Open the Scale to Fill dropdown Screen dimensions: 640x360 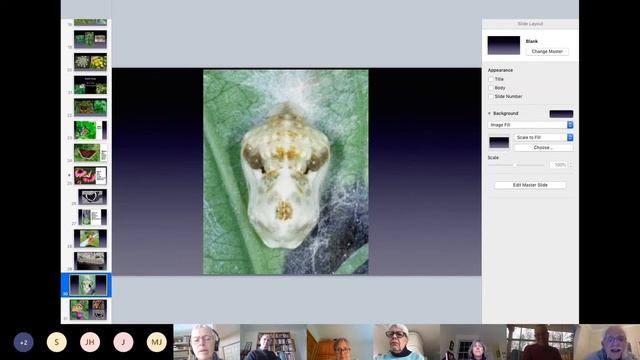(544, 138)
